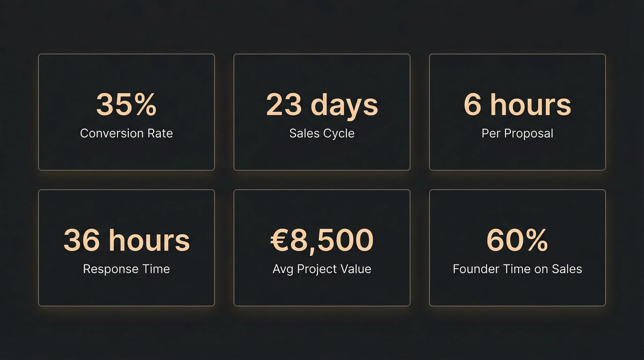Click the word "days" in 23 days
Image resolution: width=644 pixels, height=360 pixels.
click(x=344, y=105)
